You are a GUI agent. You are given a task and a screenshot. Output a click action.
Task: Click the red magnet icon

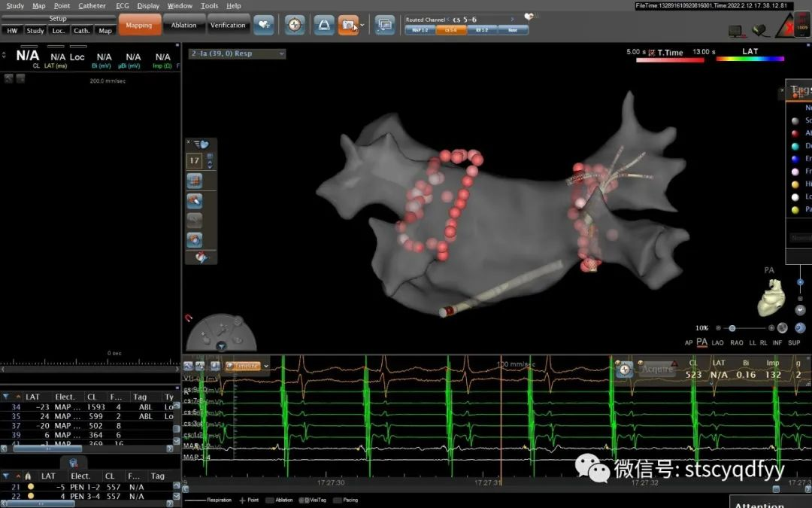point(189,318)
